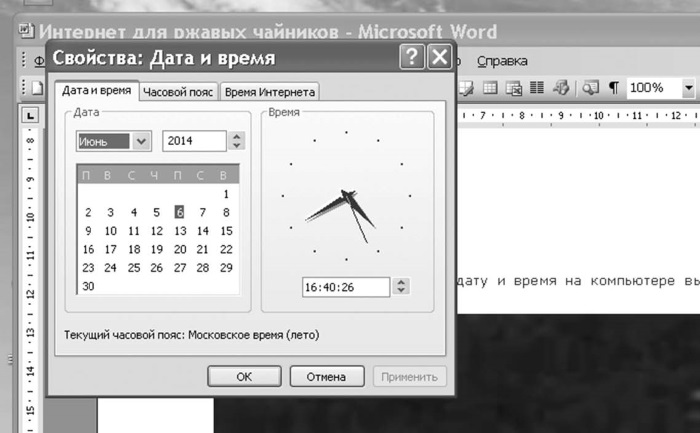
Task: Click the Insert Table icon in Word toolbar
Action: [x=490, y=88]
